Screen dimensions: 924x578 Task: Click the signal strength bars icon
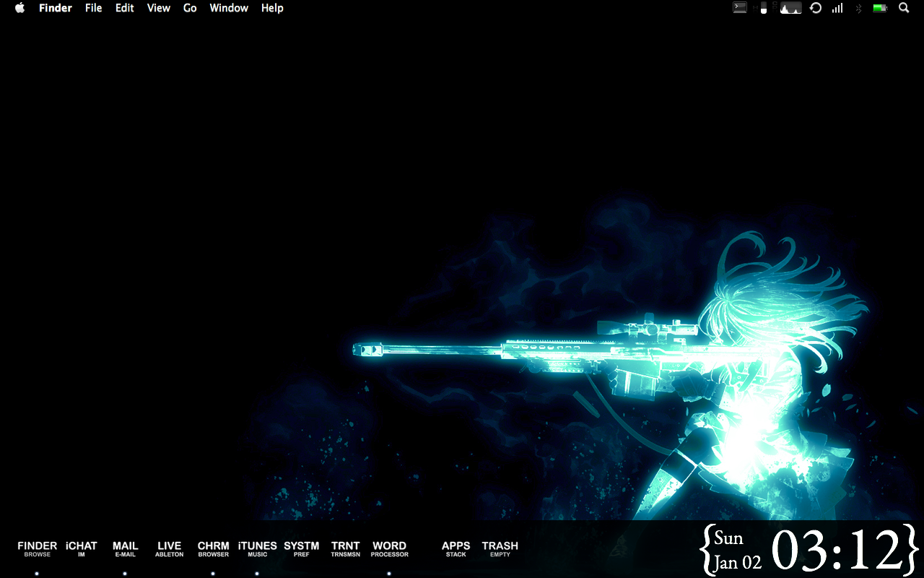(837, 8)
